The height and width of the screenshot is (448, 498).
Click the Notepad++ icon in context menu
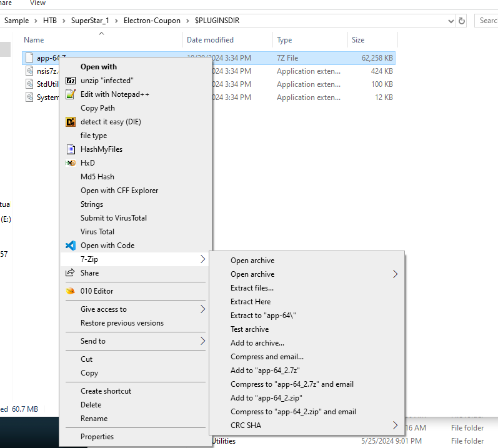click(x=71, y=94)
